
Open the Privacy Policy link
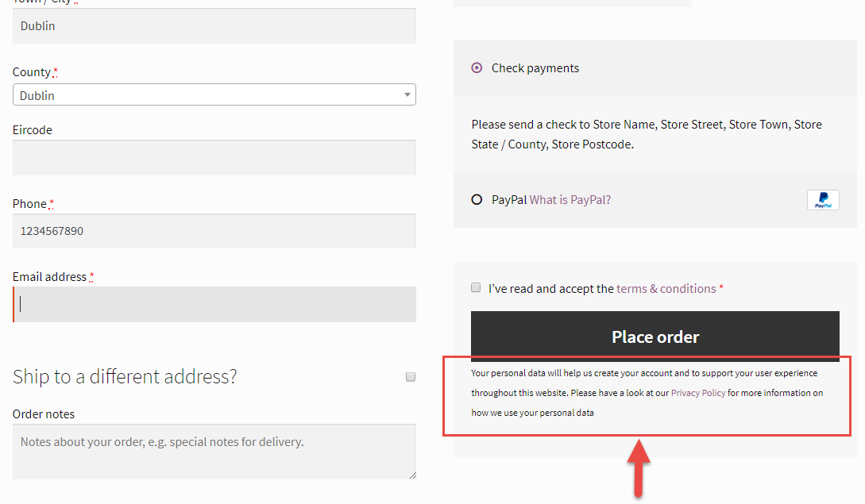pyautogui.click(x=698, y=392)
